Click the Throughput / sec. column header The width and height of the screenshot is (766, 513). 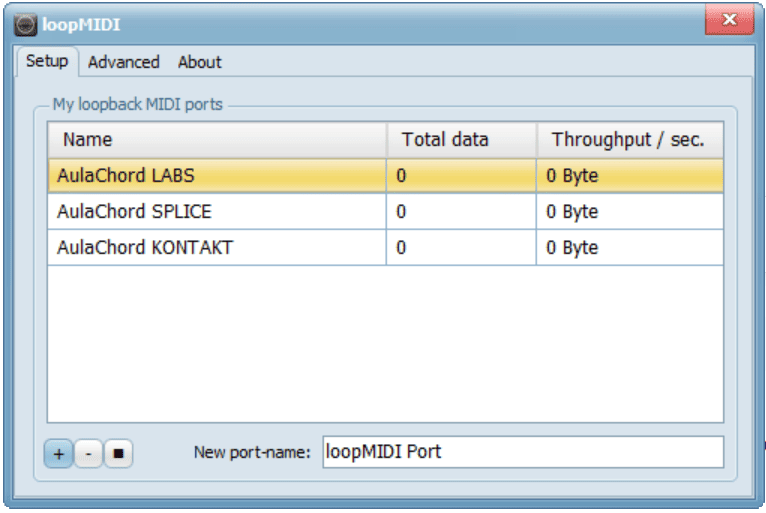coord(628,140)
